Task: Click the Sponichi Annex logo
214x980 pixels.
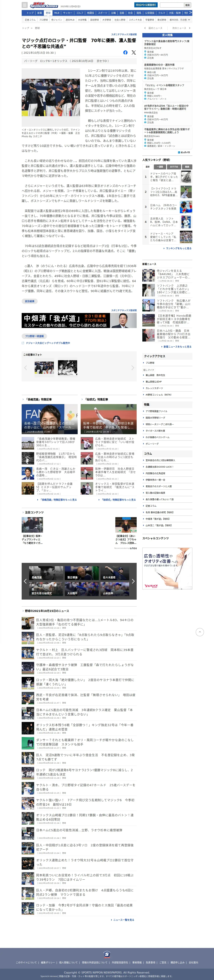Action: pyautogui.click(x=44, y=5)
